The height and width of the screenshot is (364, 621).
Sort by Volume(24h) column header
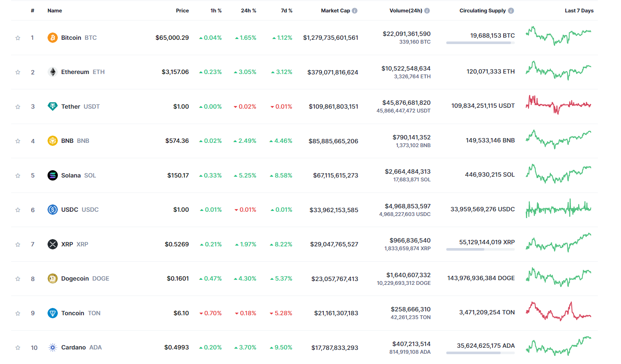coord(406,11)
